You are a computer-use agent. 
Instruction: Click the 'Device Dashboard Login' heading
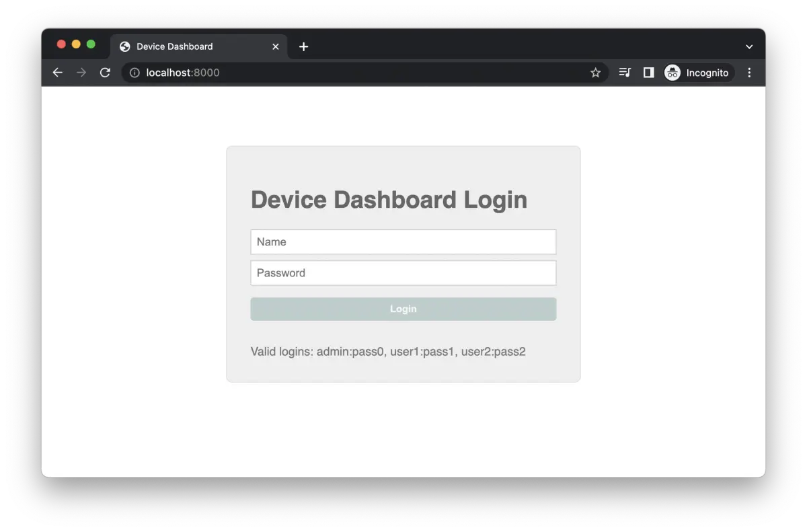(389, 200)
